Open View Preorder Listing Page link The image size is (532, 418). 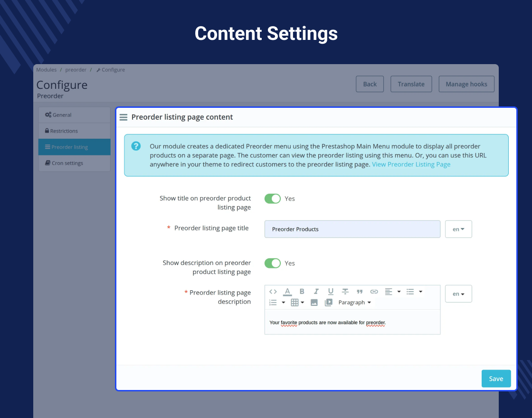pyautogui.click(x=411, y=164)
